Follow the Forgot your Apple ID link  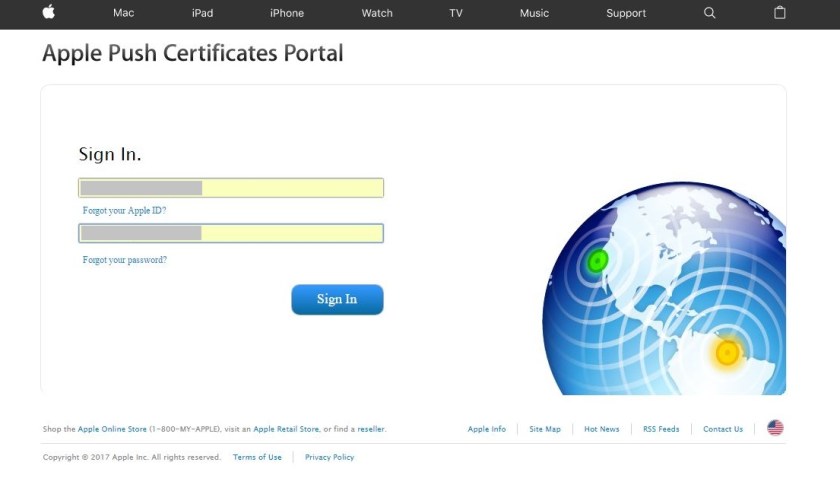click(x=124, y=211)
